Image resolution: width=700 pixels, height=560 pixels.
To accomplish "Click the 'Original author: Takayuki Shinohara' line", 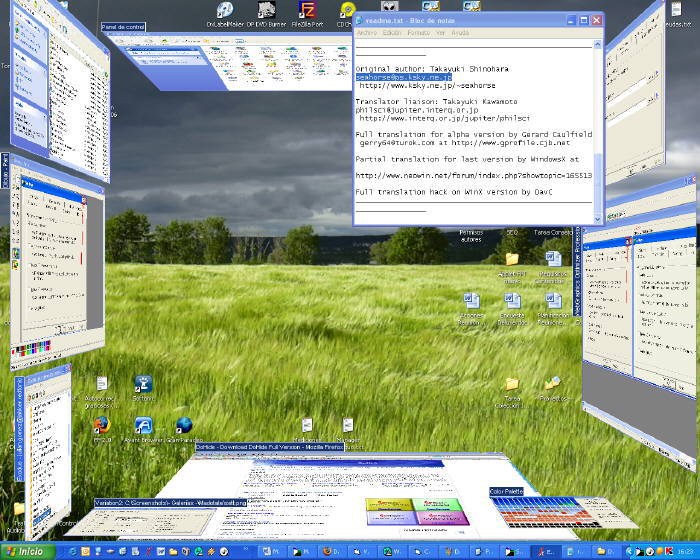I will [432, 69].
